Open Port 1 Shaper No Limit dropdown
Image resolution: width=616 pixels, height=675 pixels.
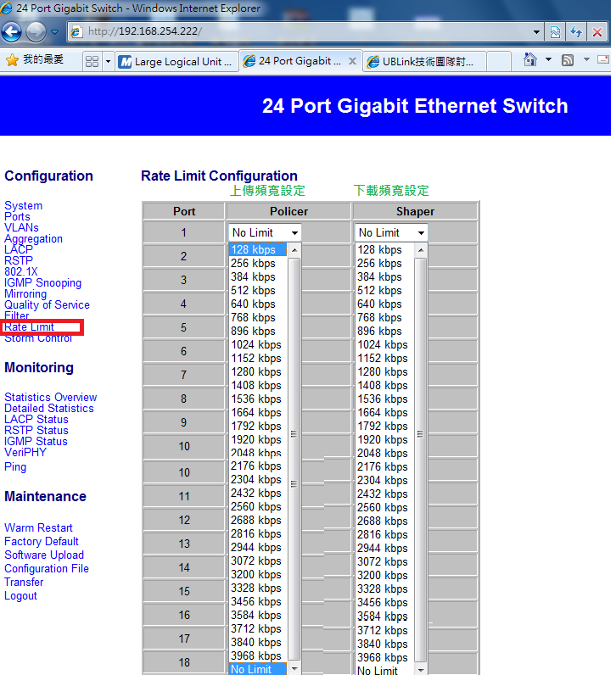coord(390,232)
